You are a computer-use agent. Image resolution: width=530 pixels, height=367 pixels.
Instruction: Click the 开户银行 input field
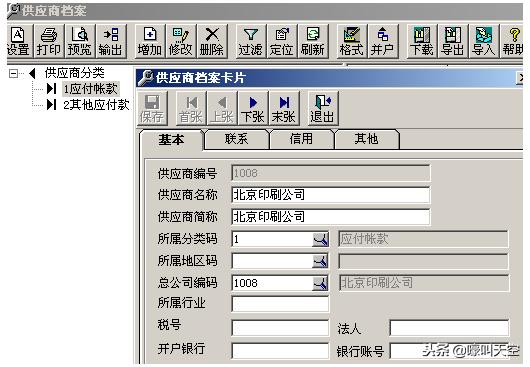(280, 351)
